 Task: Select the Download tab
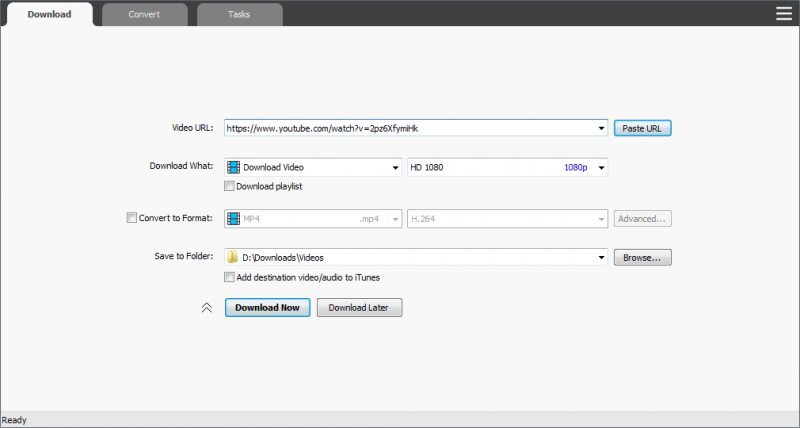click(x=49, y=15)
